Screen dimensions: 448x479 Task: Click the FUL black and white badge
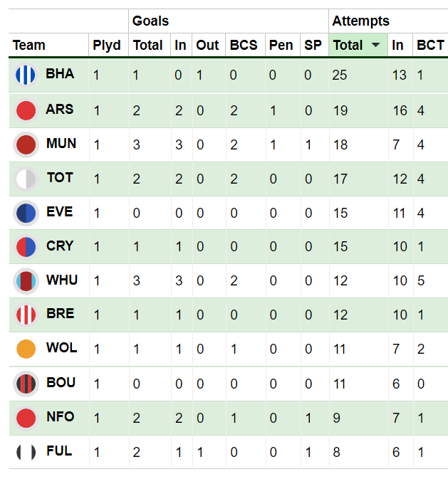(26, 452)
